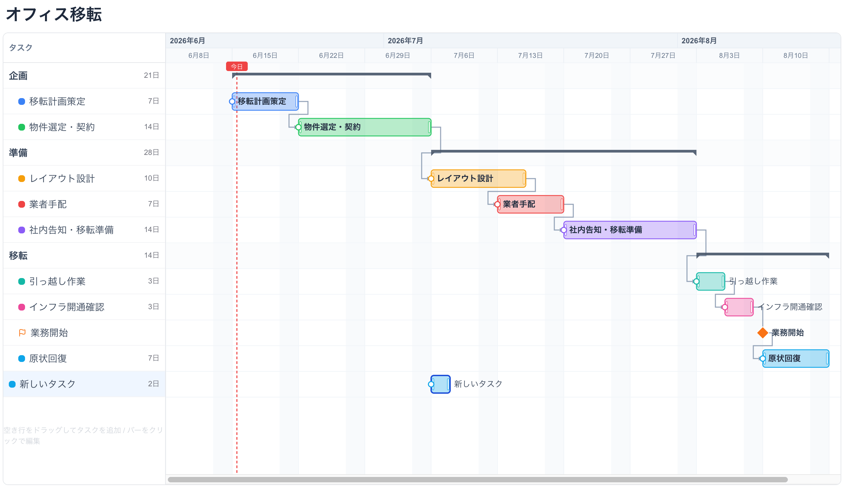Open the 物件選定・契約 green task bar

click(364, 128)
